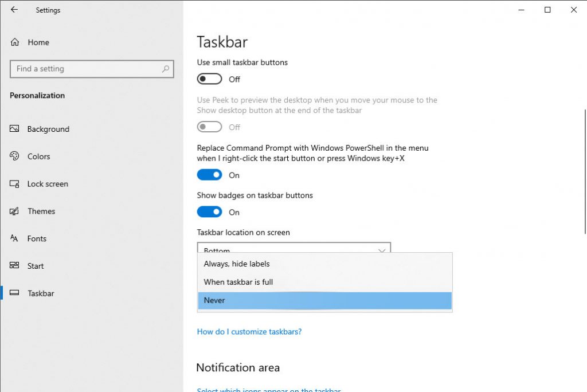Open 'How do I customize taskbars?' link
The image size is (587, 392).
click(249, 331)
